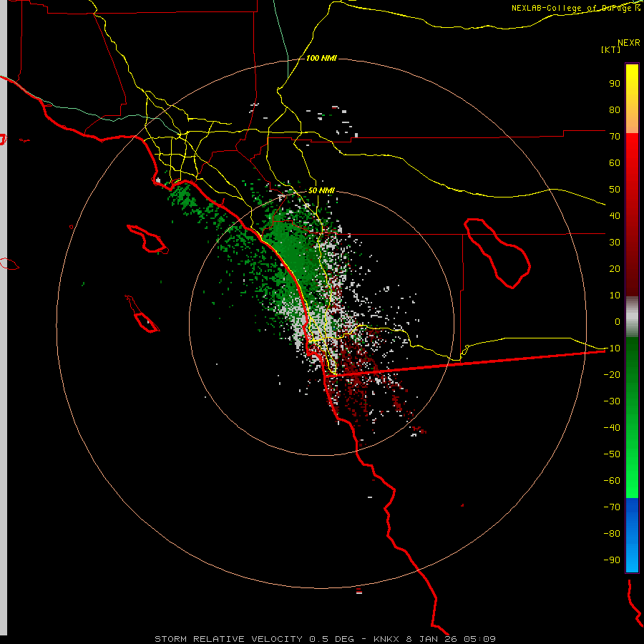Click the positive 20 scale value
The image size is (644, 644).
pyautogui.click(x=615, y=268)
